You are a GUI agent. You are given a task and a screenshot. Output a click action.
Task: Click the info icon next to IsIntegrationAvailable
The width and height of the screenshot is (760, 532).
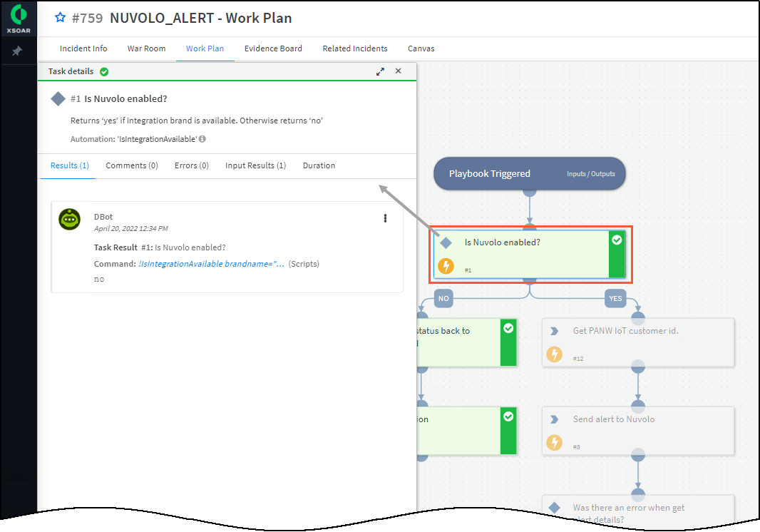click(202, 138)
